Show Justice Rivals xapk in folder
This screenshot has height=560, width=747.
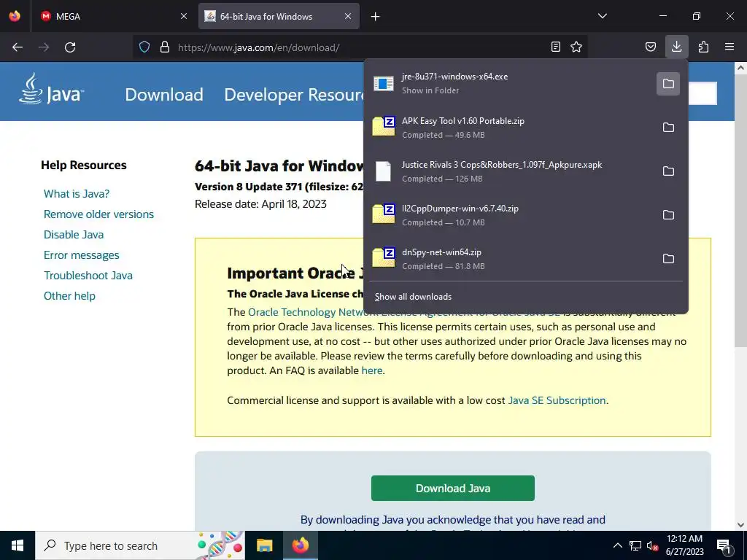point(668,171)
